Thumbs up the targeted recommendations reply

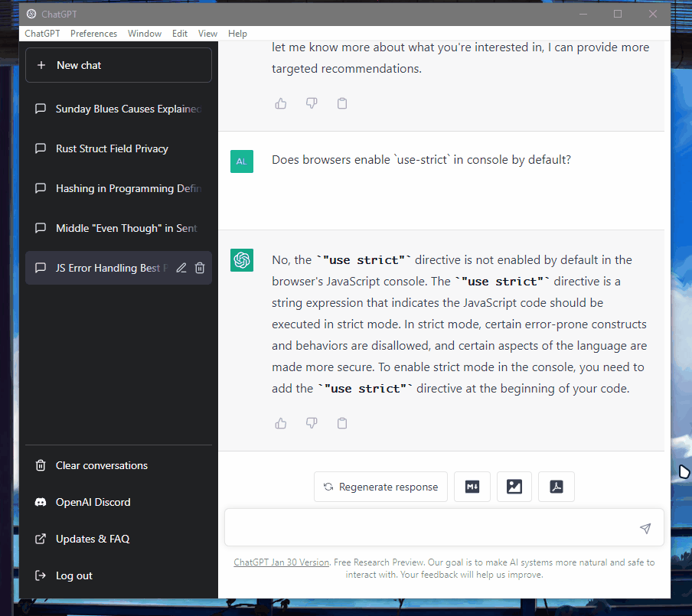tap(281, 103)
